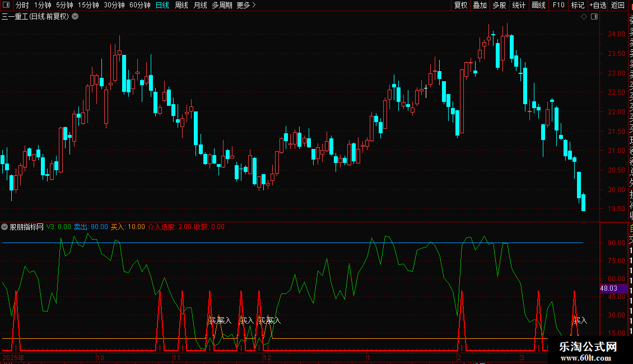Click the 叠加 overlay button

pos(480,5)
